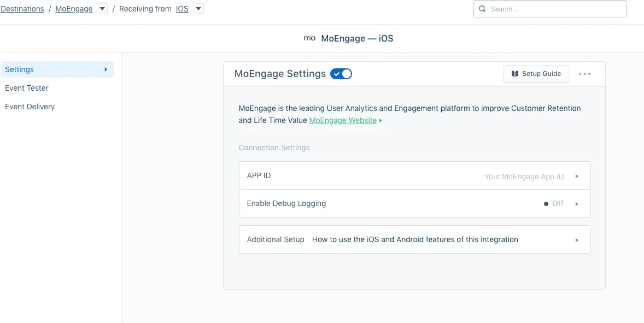Click the book icon on Setup Guide

coord(514,74)
